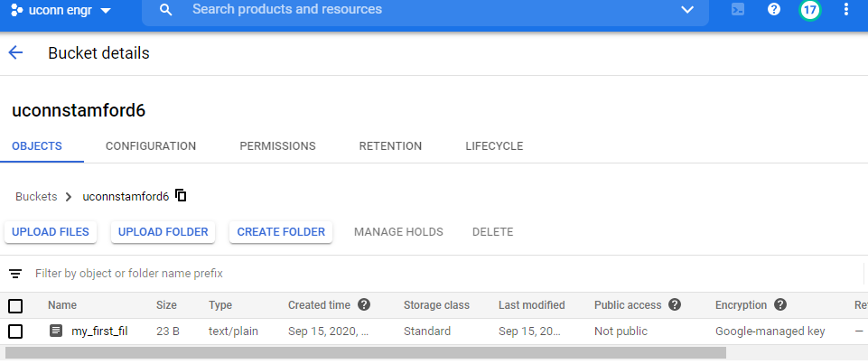Image resolution: width=868 pixels, height=364 pixels.
Task: Select all objects with header checkbox
Action: tap(15, 305)
